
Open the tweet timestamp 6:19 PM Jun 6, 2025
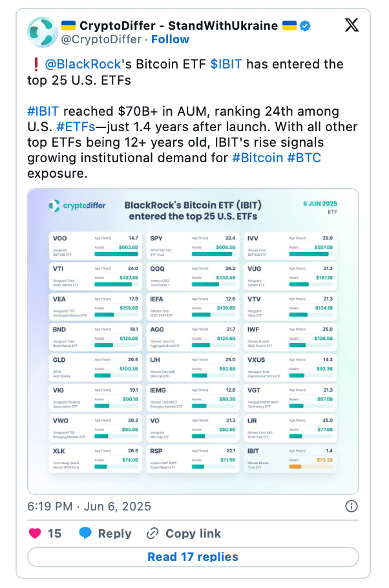pos(89,506)
